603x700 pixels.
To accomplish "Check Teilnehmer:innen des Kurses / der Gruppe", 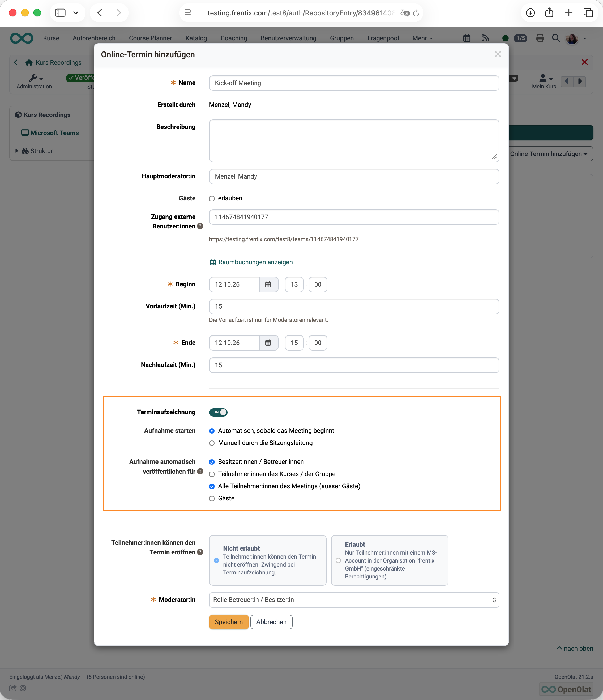I will pos(212,474).
